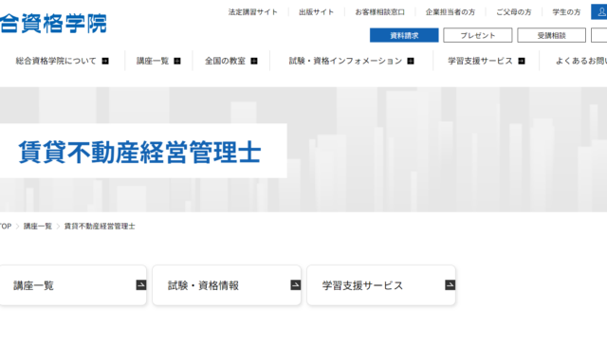607x364 pixels.
Task: Click the arrow icon on 学習支援サービス card
Action: coord(450,285)
